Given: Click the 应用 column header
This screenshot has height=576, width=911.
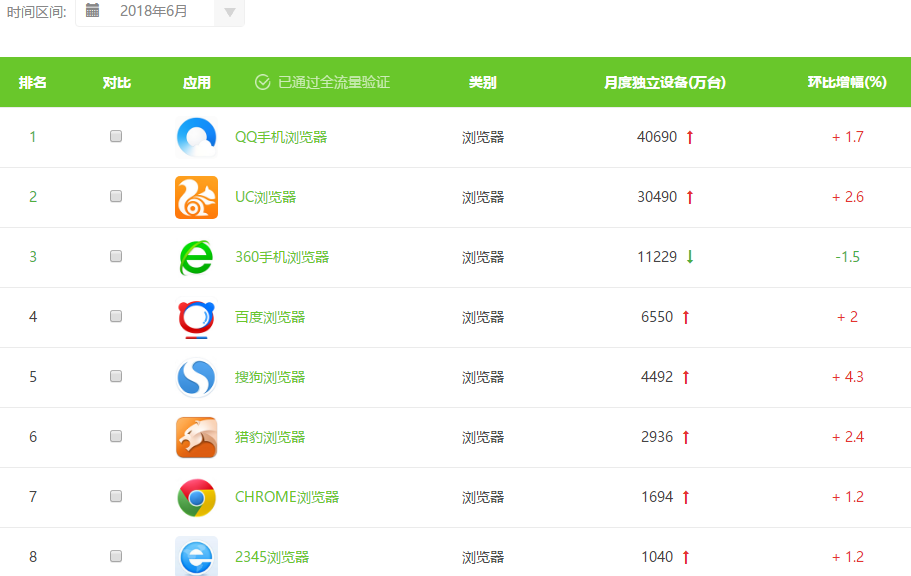Looking at the screenshot, I should (x=196, y=83).
